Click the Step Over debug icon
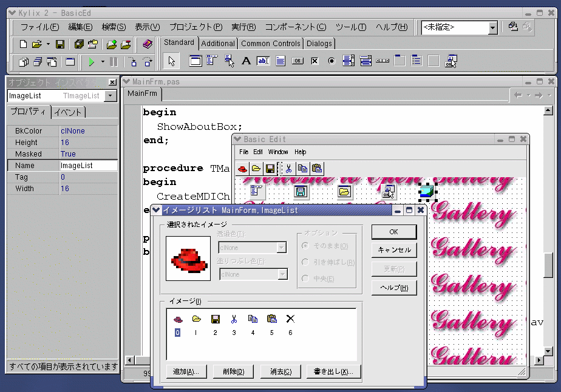Image resolution: width=561 pixels, height=392 pixels. pos(148,62)
